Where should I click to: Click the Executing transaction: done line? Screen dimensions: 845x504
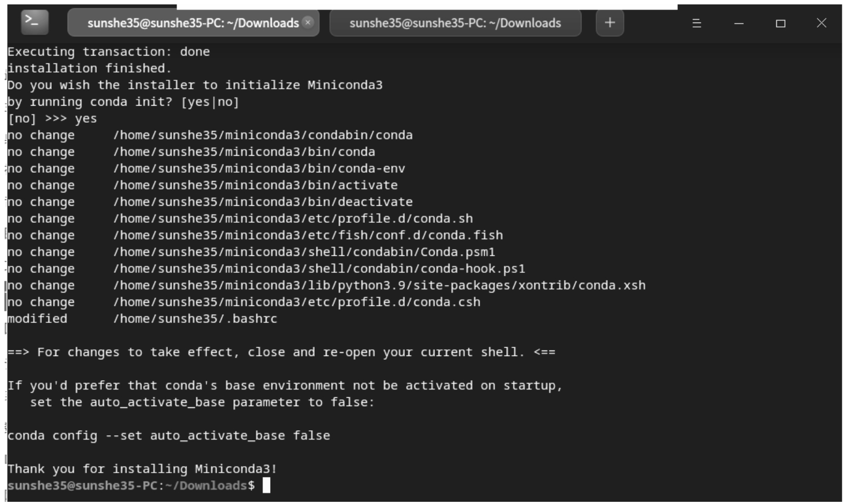(108, 52)
